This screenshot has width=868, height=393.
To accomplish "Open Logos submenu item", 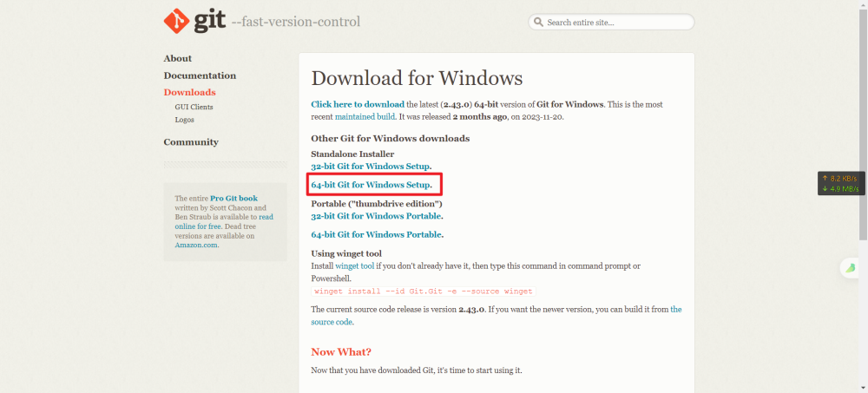I will [184, 120].
